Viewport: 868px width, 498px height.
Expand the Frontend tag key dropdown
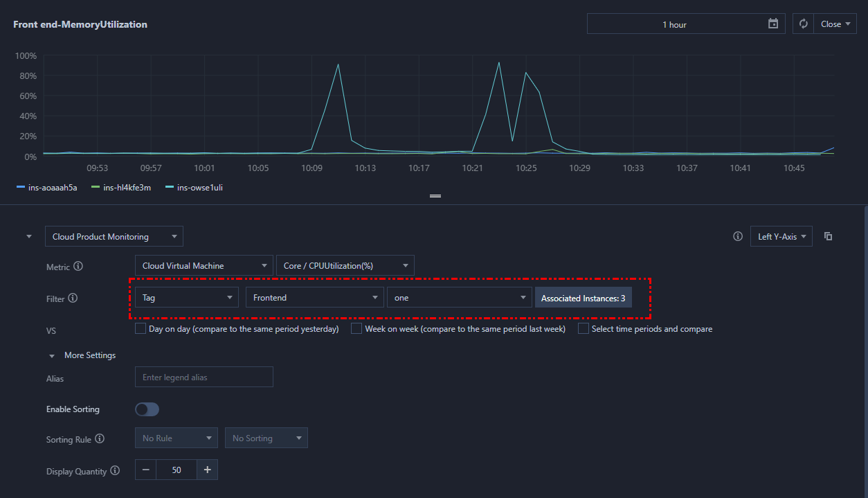point(314,298)
